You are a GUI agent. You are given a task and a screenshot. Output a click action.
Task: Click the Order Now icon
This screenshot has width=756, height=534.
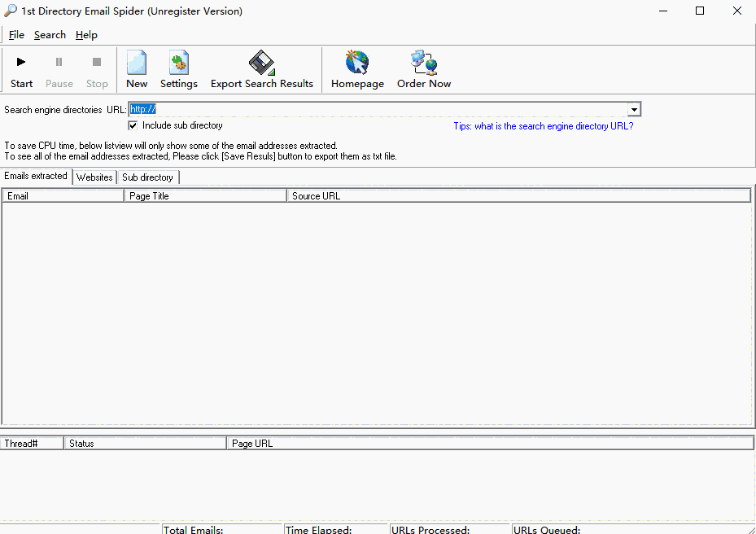tap(424, 63)
